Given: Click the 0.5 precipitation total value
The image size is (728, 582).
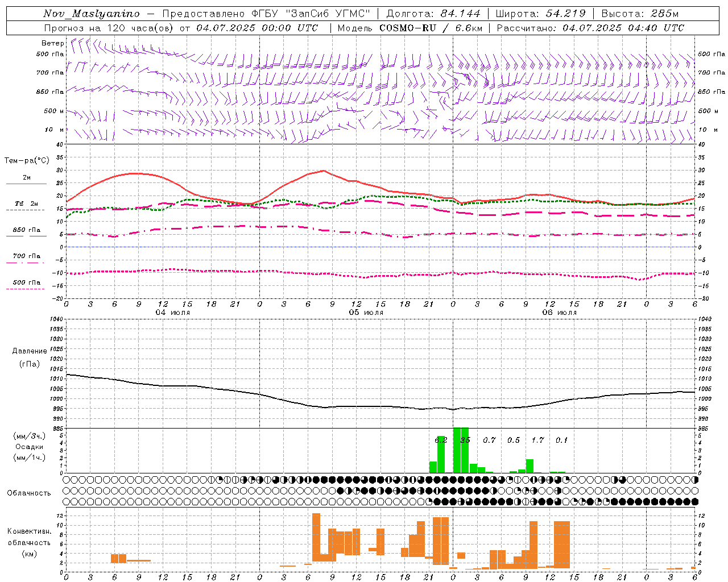Looking at the screenshot, I should click(514, 440).
